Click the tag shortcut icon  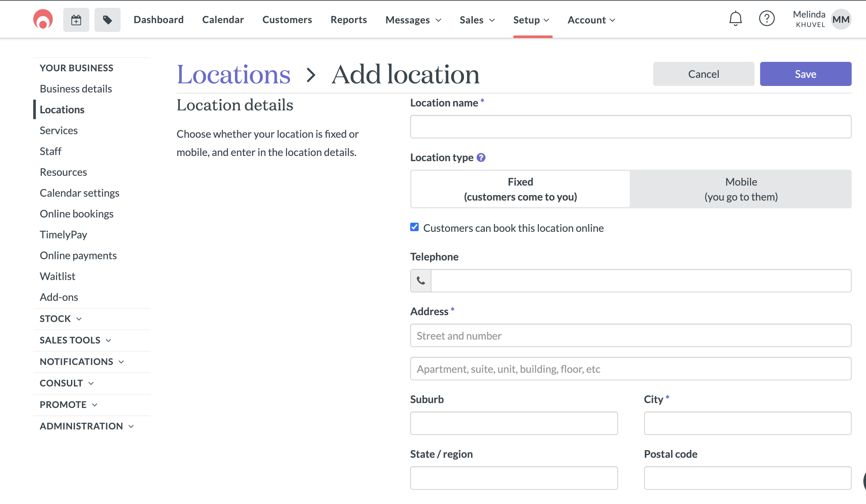[x=107, y=20]
